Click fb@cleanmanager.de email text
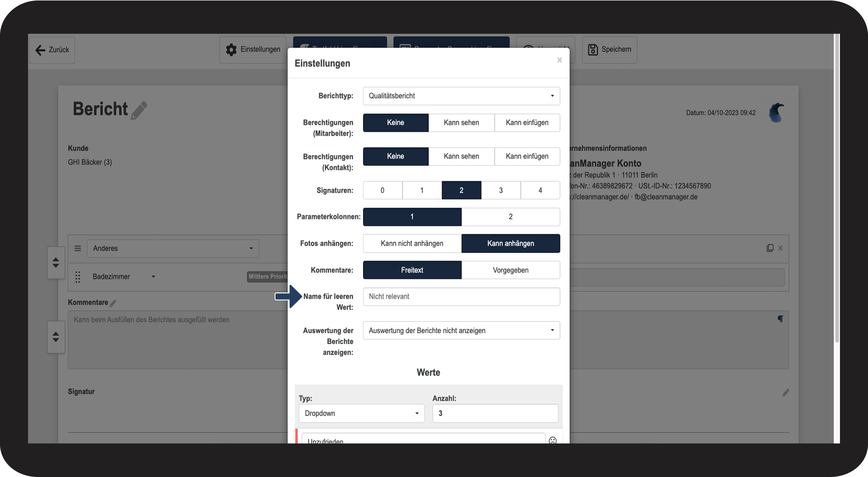 (x=666, y=197)
